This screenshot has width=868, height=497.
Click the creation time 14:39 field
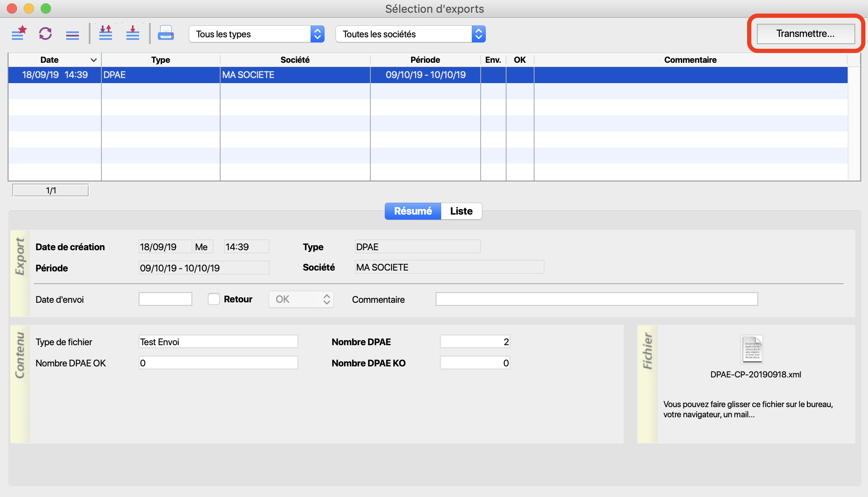[x=246, y=247]
